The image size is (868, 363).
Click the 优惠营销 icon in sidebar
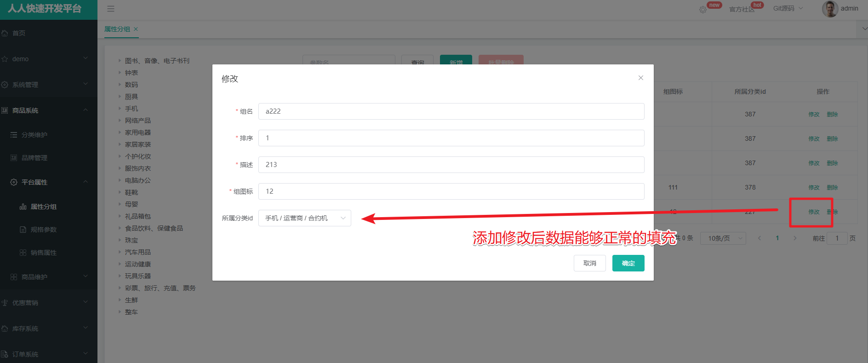click(x=5, y=303)
